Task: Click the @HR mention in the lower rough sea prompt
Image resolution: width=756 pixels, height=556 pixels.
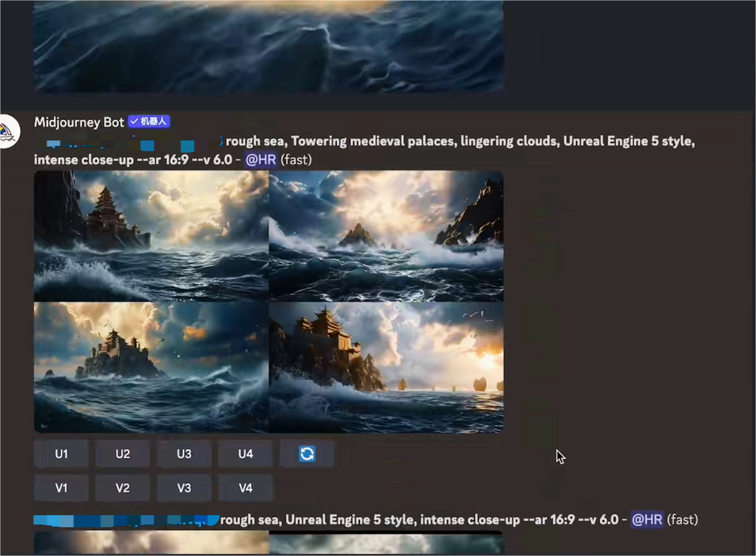Action: (x=647, y=520)
